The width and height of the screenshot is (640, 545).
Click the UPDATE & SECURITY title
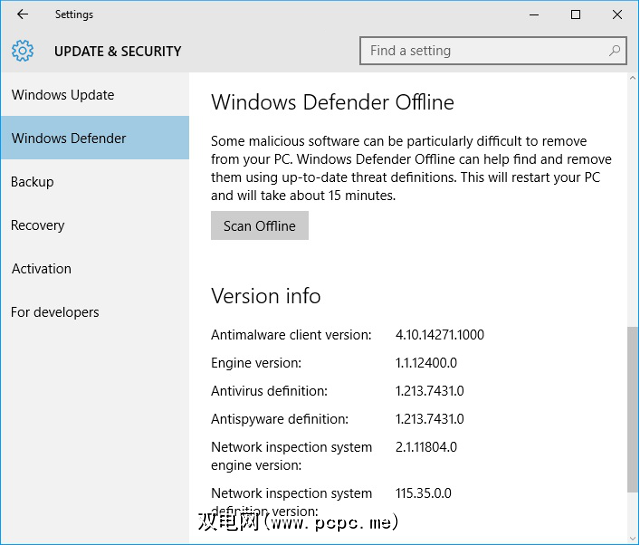118,51
